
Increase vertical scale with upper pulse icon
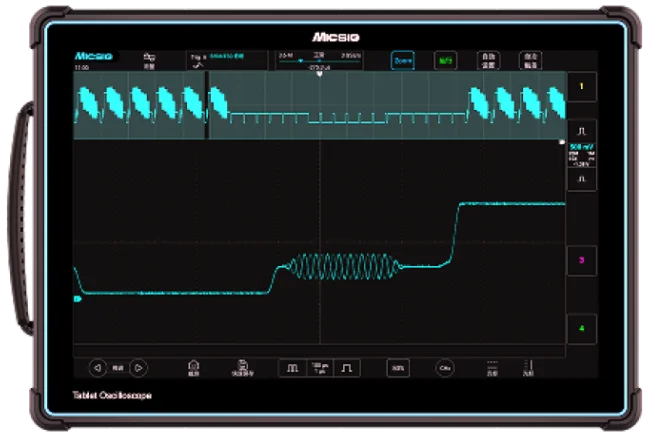pyautogui.click(x=582, y=131)
